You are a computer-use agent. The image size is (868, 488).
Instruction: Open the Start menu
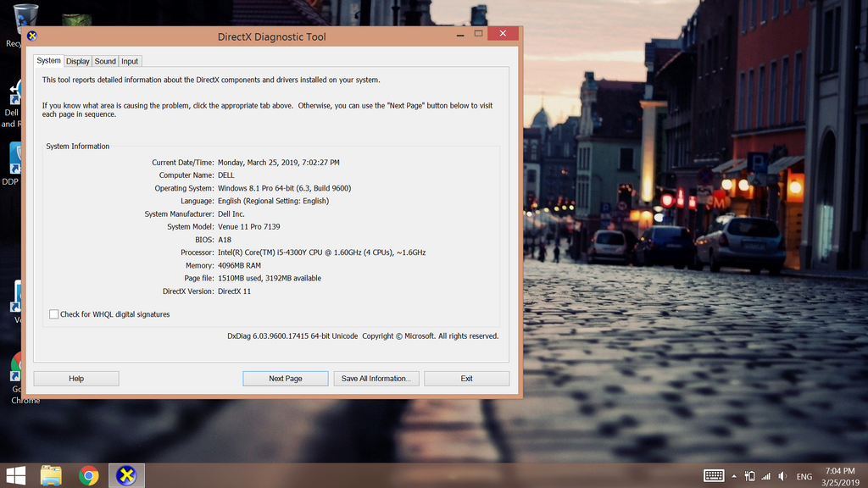click(15, 475)
